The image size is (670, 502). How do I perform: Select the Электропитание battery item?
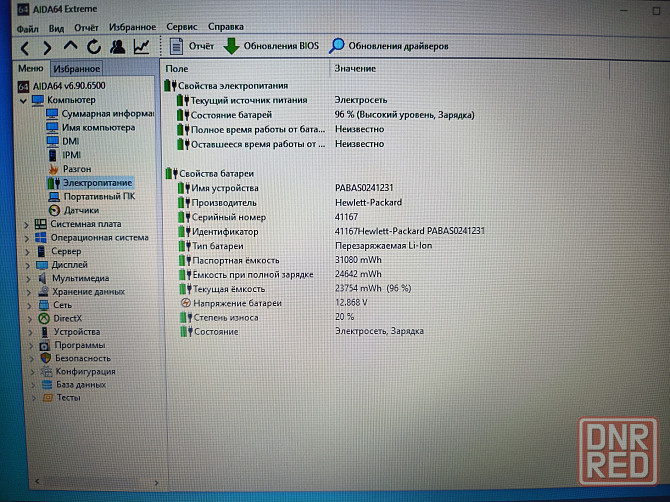(91, 183)
